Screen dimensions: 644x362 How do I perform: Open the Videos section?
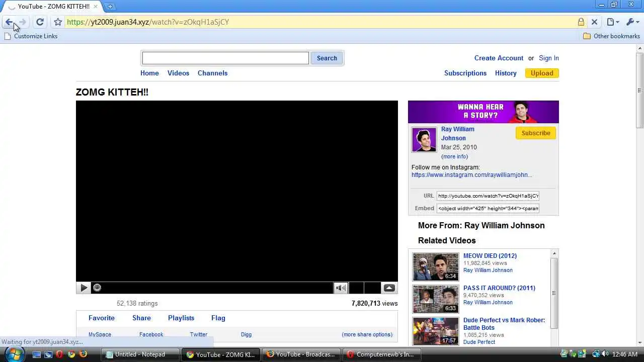click(x=178, y=73)
